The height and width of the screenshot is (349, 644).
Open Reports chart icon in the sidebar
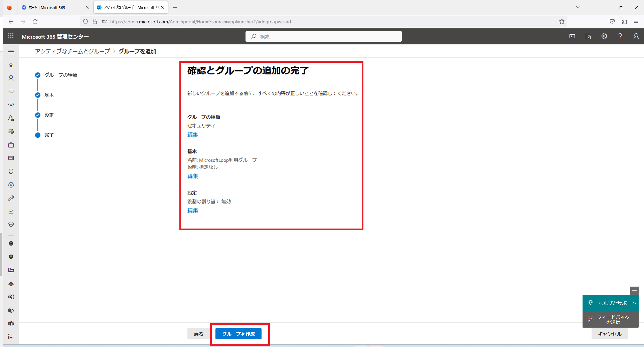[11, 212]
